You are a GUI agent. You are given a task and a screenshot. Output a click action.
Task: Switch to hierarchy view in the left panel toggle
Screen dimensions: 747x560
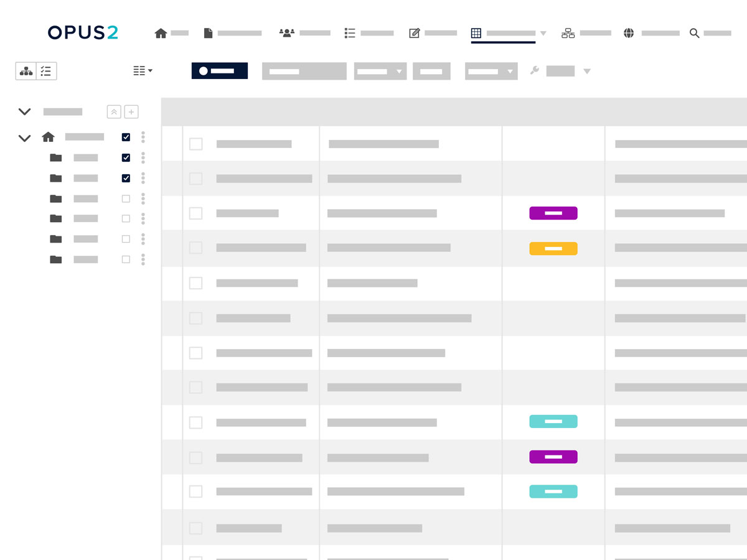pyautogui.click(x=26, y=71)
